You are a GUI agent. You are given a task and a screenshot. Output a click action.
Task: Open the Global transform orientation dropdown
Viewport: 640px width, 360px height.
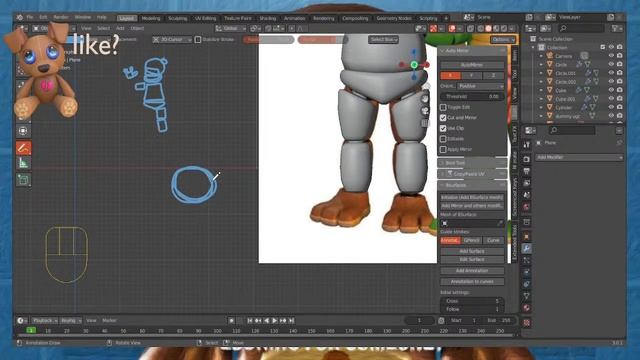click(x=231, y=28)
